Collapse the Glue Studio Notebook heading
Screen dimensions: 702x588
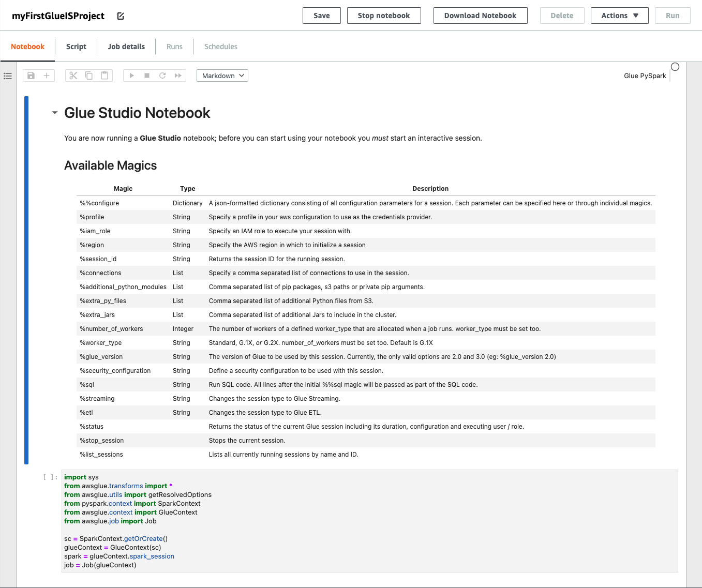55,113
